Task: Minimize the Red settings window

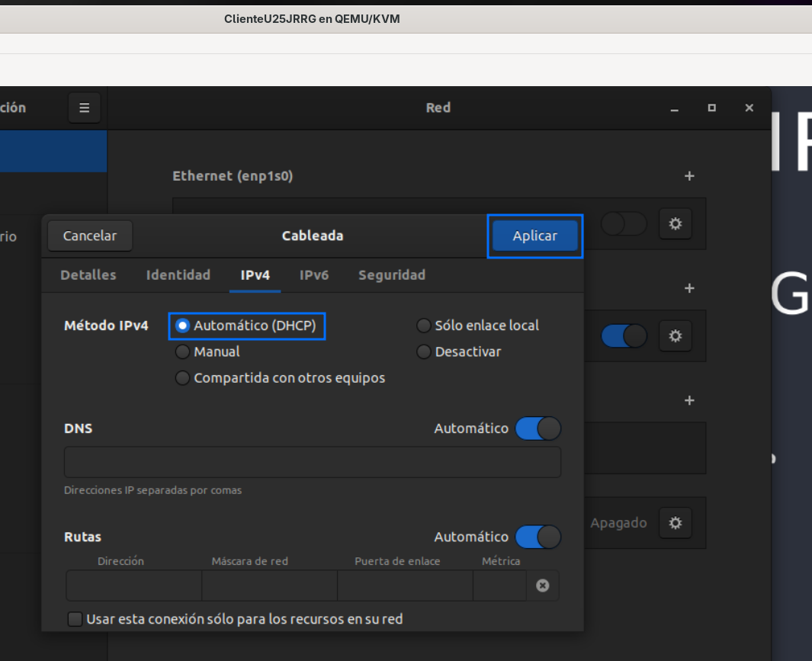Action: pyautogui.click(x=674, y=108)
